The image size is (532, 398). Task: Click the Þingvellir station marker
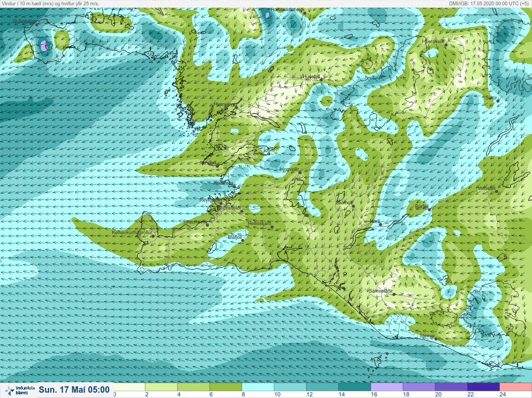click(x=300, y=173)
